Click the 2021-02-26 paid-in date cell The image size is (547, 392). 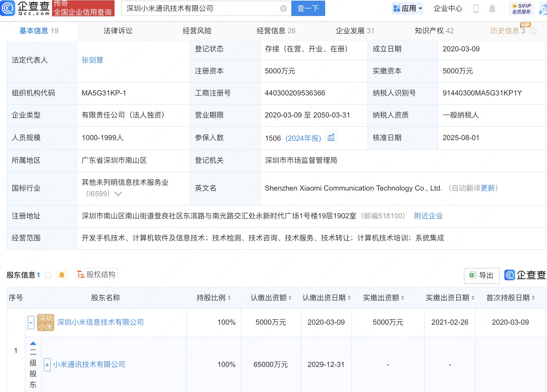pyautogui.click(x=450, y=322)
